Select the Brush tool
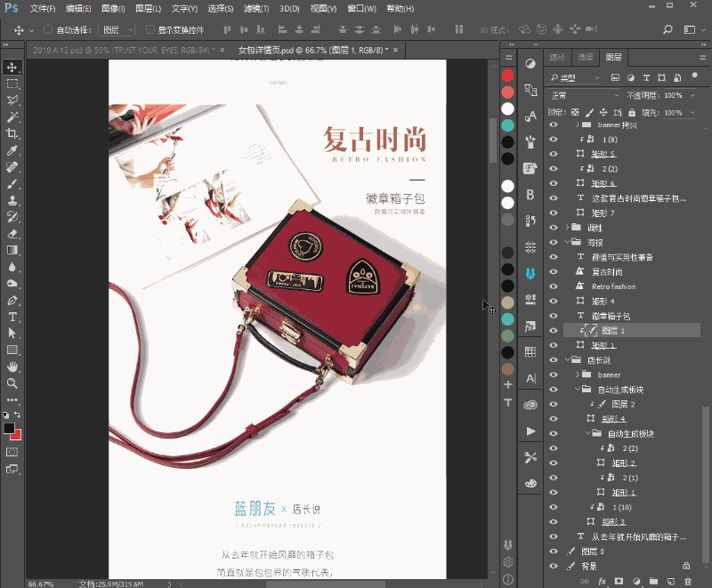712x588 pixels. (12, 184)
